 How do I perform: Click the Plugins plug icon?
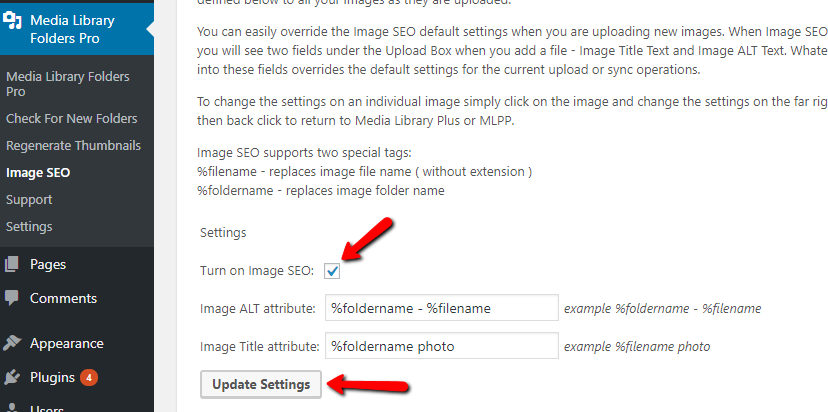(x=12, y=377)
